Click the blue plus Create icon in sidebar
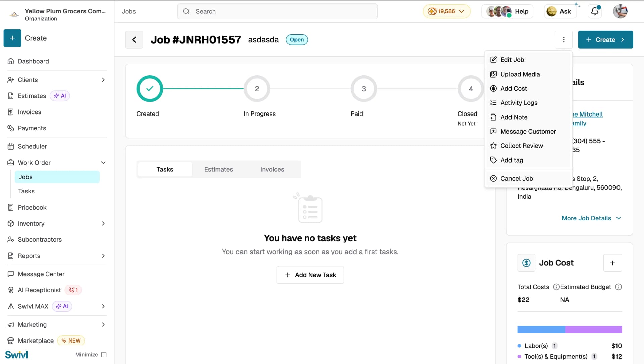The image size is (644, 364). point(12,38)
